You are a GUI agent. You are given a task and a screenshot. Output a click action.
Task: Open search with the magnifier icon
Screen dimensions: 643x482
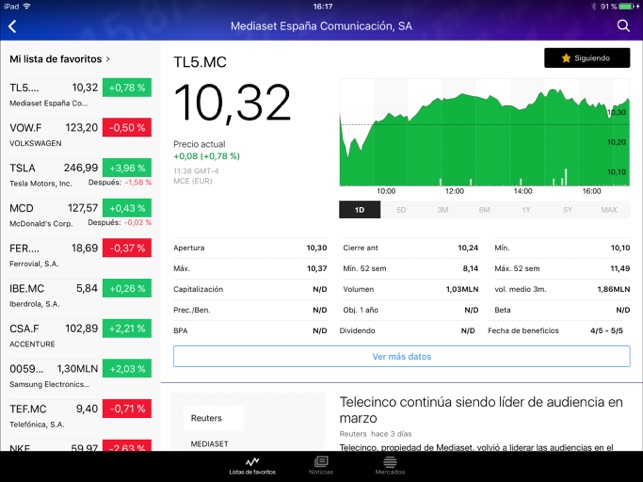(623, 26)
